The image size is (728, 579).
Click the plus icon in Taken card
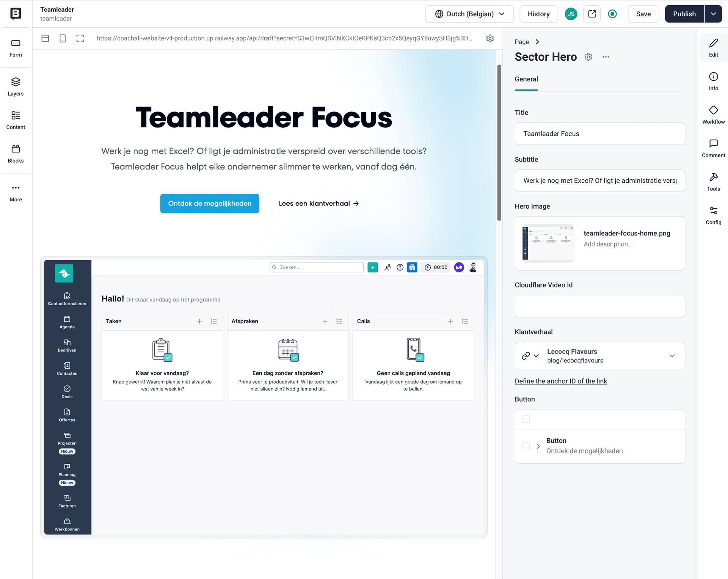199,321
